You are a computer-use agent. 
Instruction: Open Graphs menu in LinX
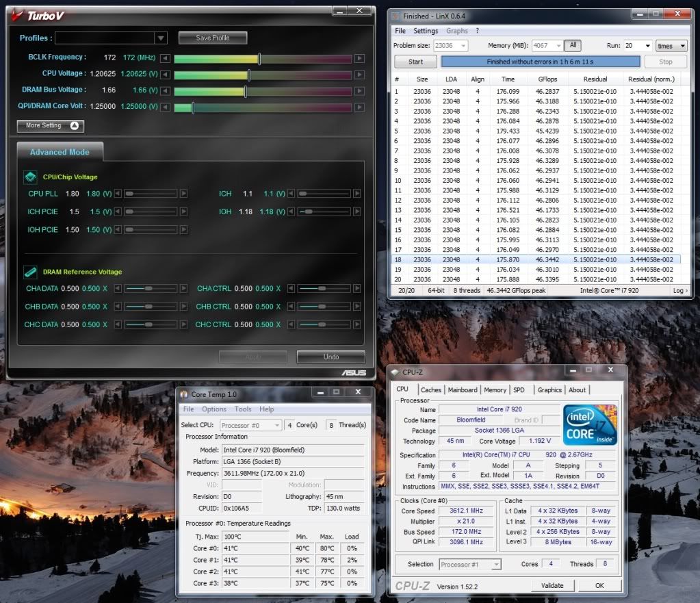[456, 31]
